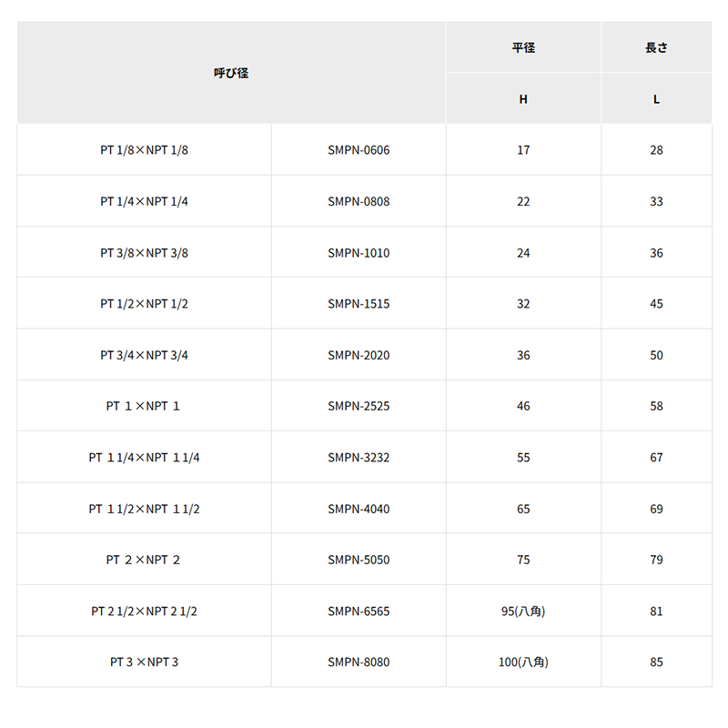Select the PT 1 1/4×NPT 1 1/4 cell

point(144,458)
